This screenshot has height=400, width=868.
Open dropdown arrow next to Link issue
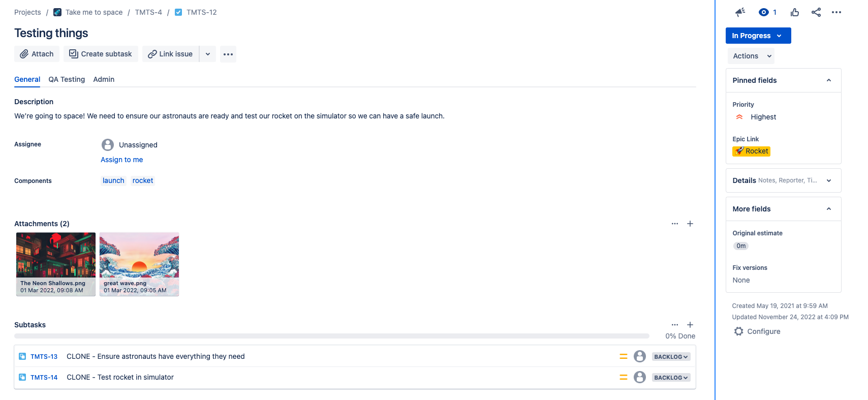pos(208,54)
